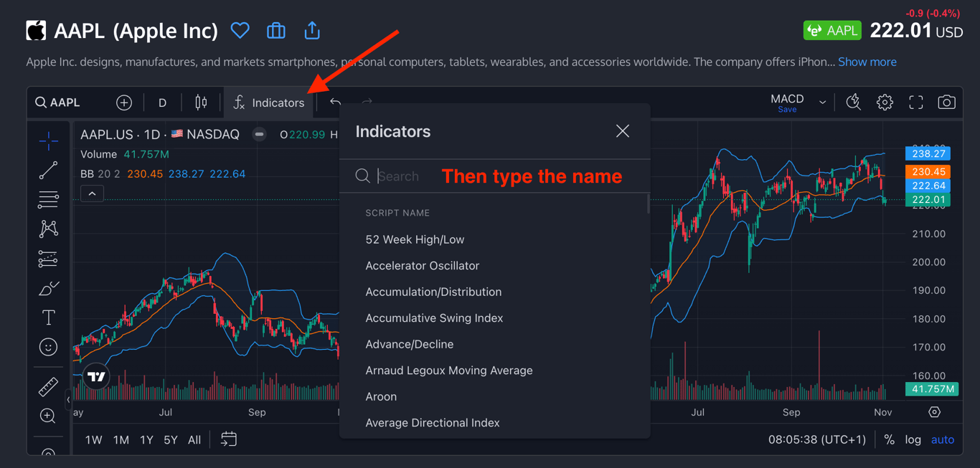The width and height of the screenshot is (980, 468).
Task: Close the Indicators dialog
Action: click(623, 131)
